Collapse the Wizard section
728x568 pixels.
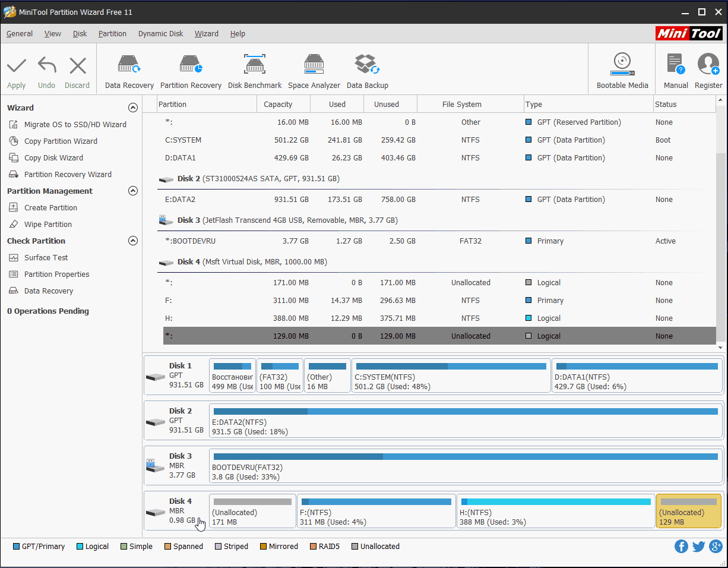click(x=133, y=108)
